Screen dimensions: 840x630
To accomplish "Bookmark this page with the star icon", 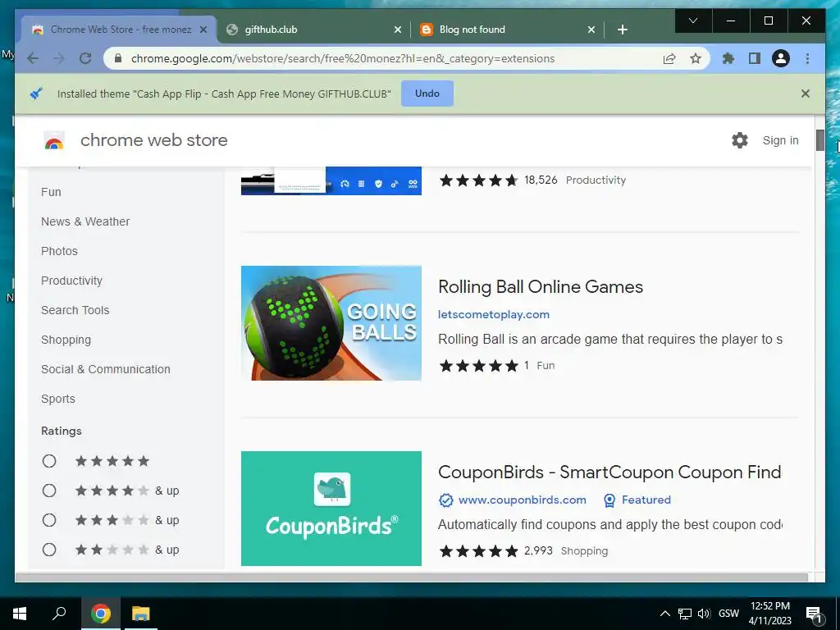I will 696,58.
